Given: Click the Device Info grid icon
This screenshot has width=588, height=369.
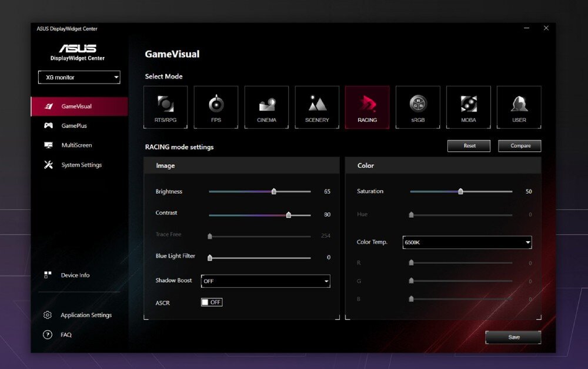Looking at the screenshot, I should click(48, 275).
